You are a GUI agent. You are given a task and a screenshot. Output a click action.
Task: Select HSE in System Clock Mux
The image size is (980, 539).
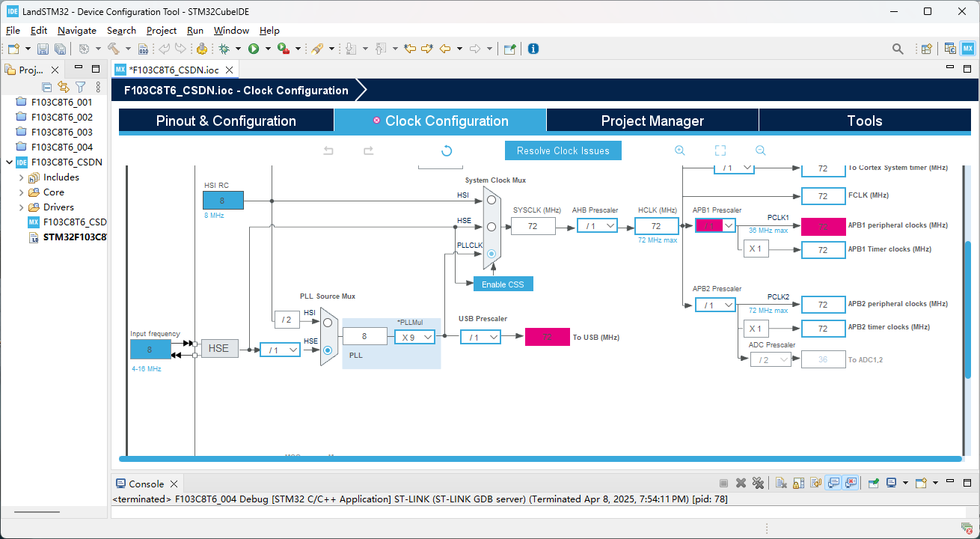491,227
